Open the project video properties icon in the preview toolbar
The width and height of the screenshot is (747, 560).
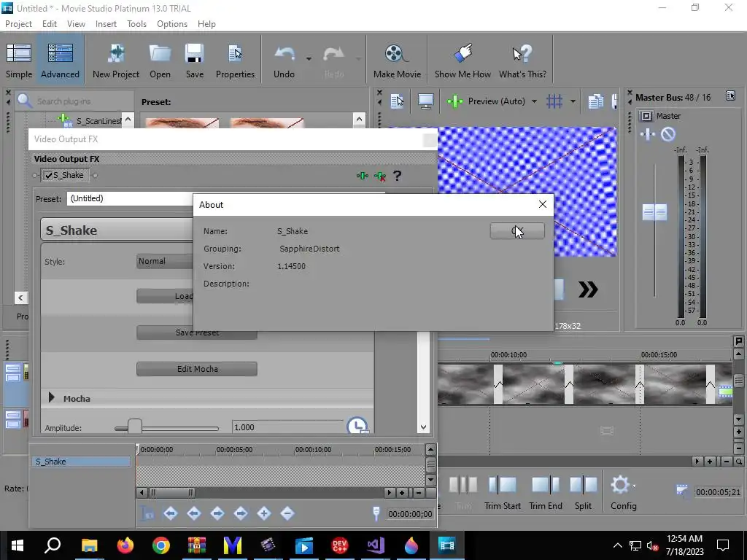[397, 101]
